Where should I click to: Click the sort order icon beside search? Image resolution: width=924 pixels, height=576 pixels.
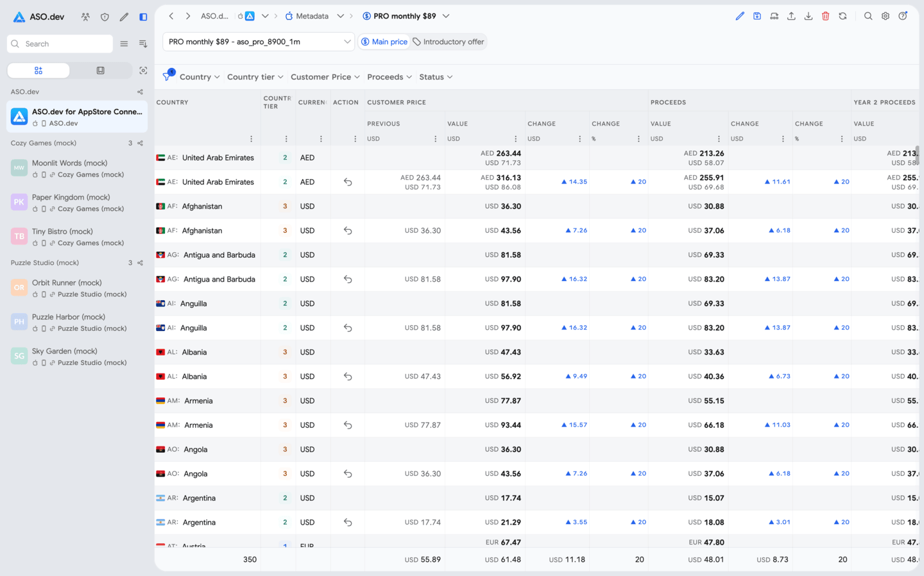coord(143,44)
